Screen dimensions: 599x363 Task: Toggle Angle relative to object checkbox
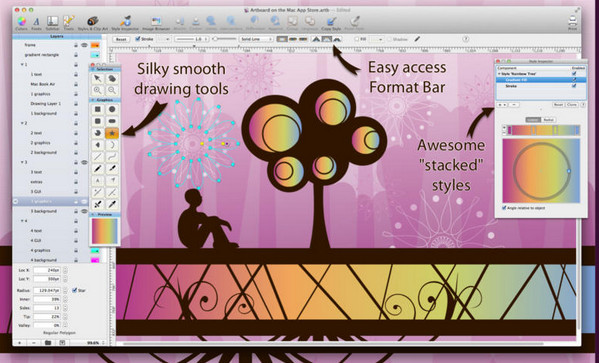coord(504,208)
